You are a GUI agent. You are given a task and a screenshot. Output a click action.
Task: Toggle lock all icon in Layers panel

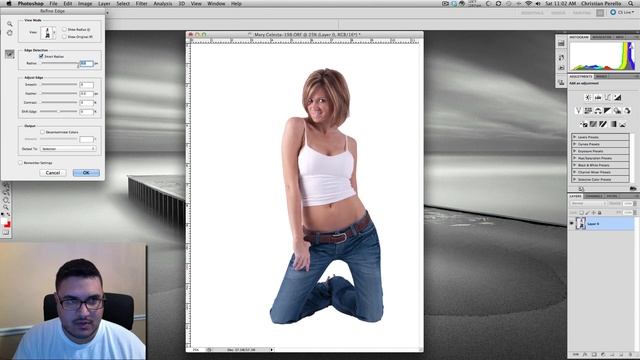(599, 213)
